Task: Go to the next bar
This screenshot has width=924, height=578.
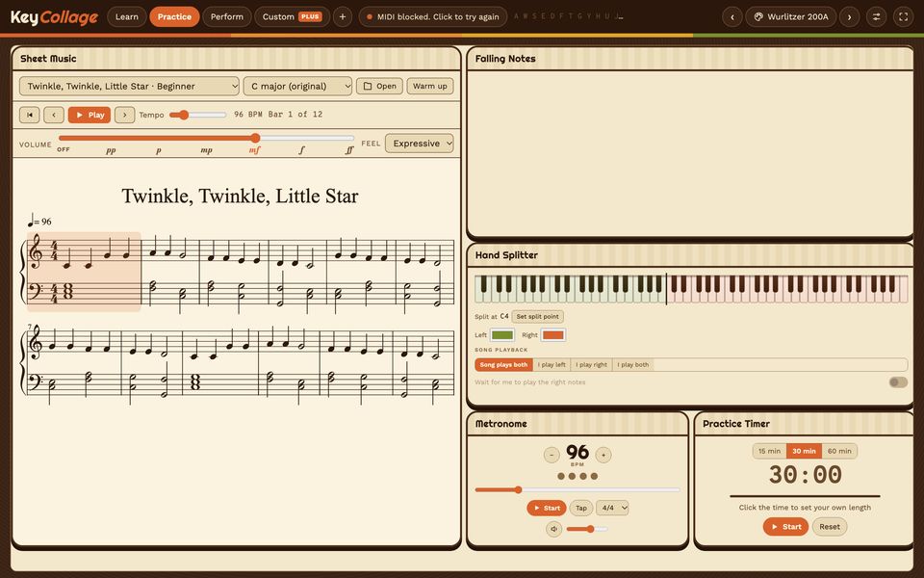Action: point(125,115)
